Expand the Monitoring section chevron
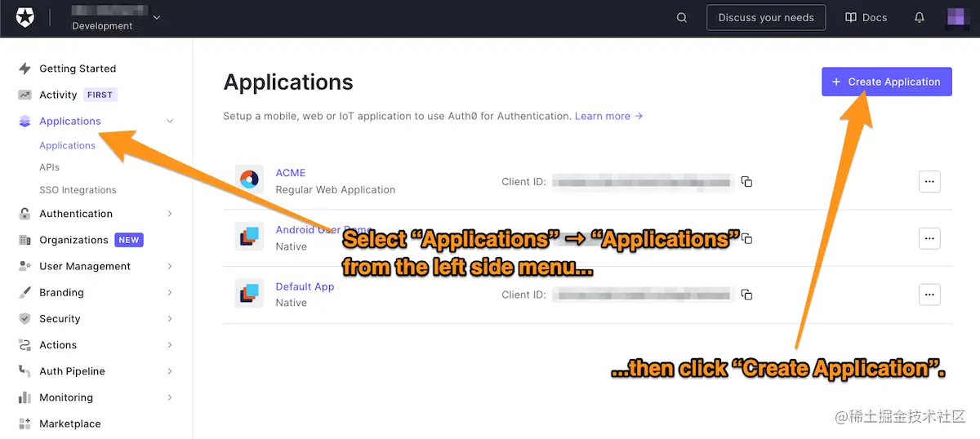The width and height of the screenshot is (980, 439). [170, 397]
